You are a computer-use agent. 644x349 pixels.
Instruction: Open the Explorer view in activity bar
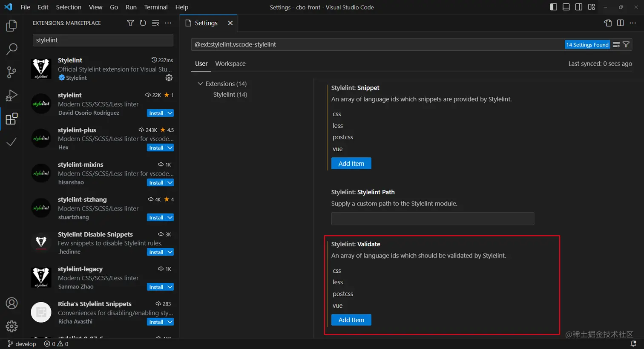[x=11, y=26]
